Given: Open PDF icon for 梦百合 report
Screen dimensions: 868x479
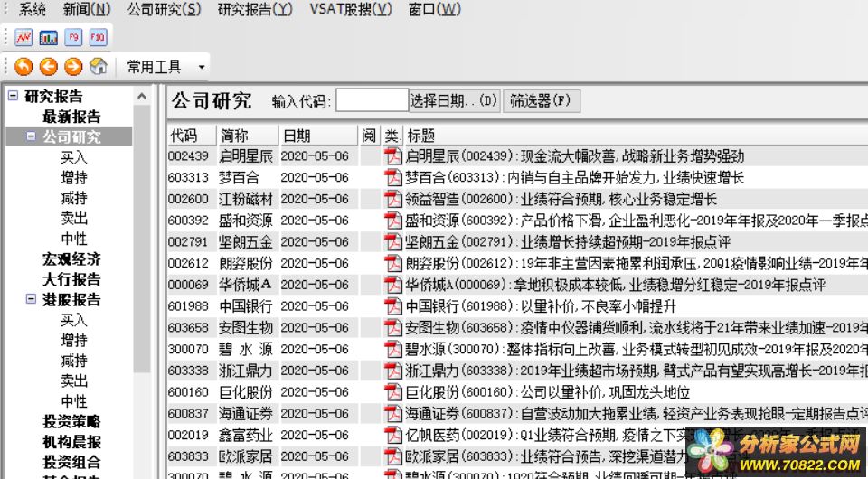Looking at the screenshot, I should pyautogui.click(x=393, y=177).
